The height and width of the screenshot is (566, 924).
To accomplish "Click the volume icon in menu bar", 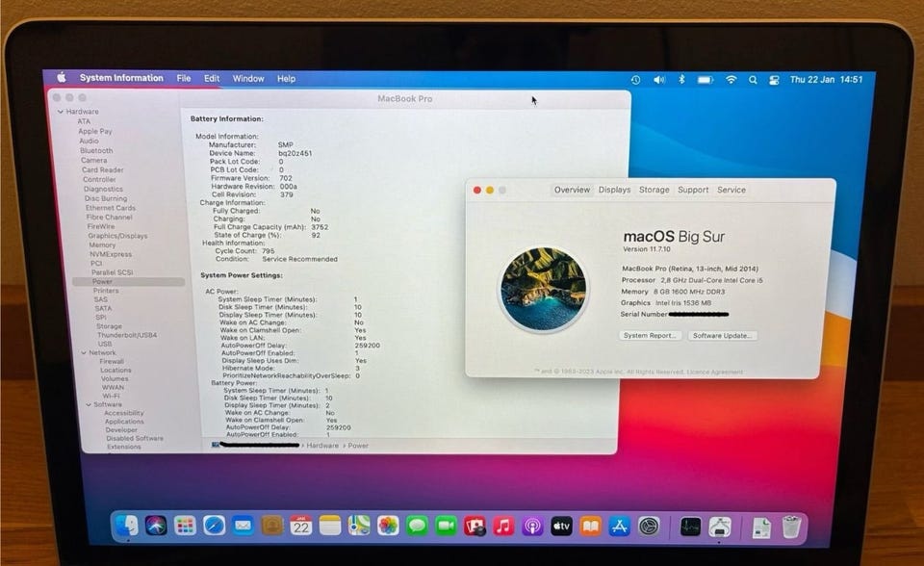I will tap(658, 80).
